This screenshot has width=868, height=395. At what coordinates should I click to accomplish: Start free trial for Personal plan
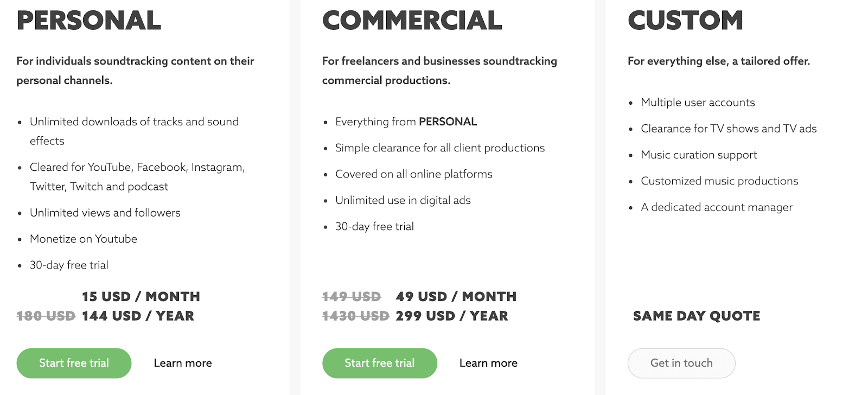tap(74, 363)
